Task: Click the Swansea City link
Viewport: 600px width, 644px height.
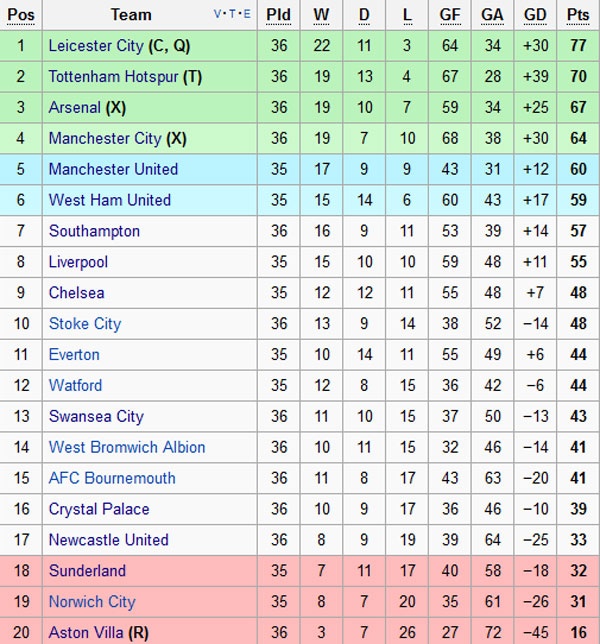Action: click(x=96, y=416)
